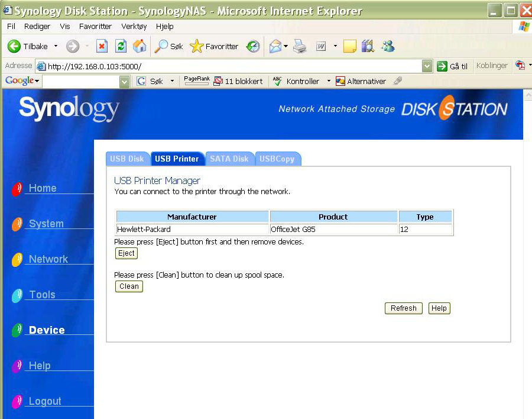The image size is (532, 419).
Task: Click Logout in the sidebar
Action: [45, 401]
